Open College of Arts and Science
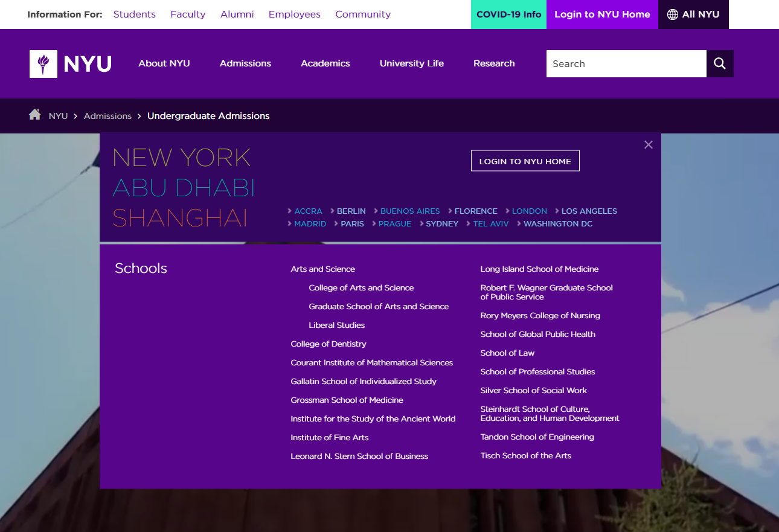This screenshot has width=779, height=532. coord(361,288)
